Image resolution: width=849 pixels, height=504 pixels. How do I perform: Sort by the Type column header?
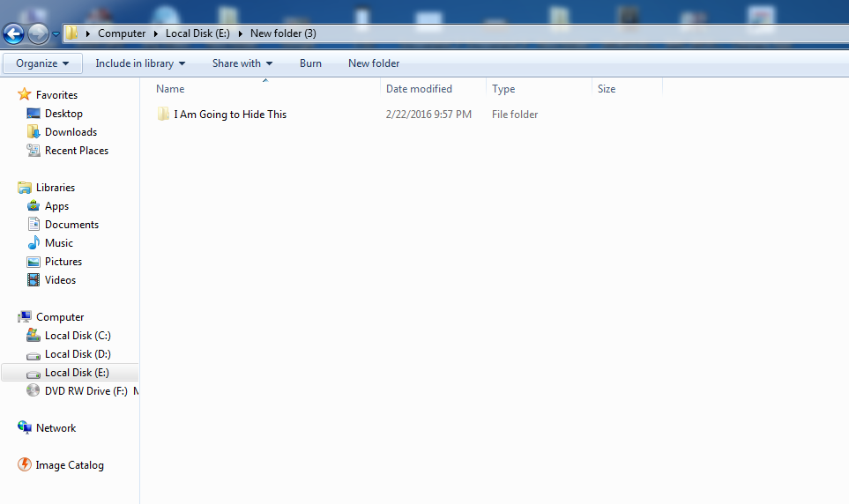503,89
